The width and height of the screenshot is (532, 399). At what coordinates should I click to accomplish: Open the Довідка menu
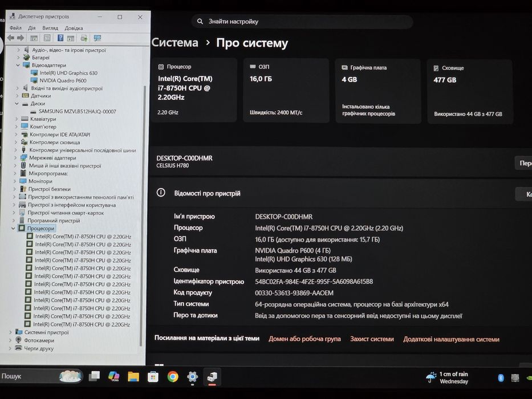tap(74, 28)
